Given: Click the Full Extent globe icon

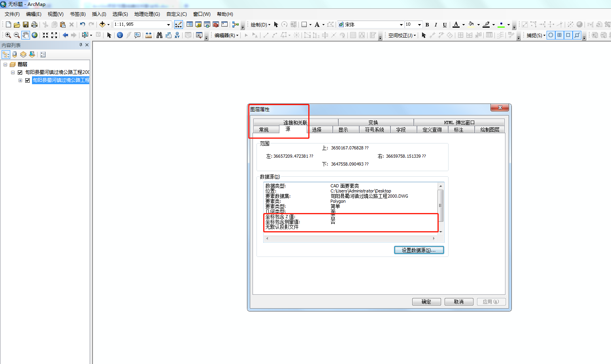Looking at the screenshot, I should 35,35.
